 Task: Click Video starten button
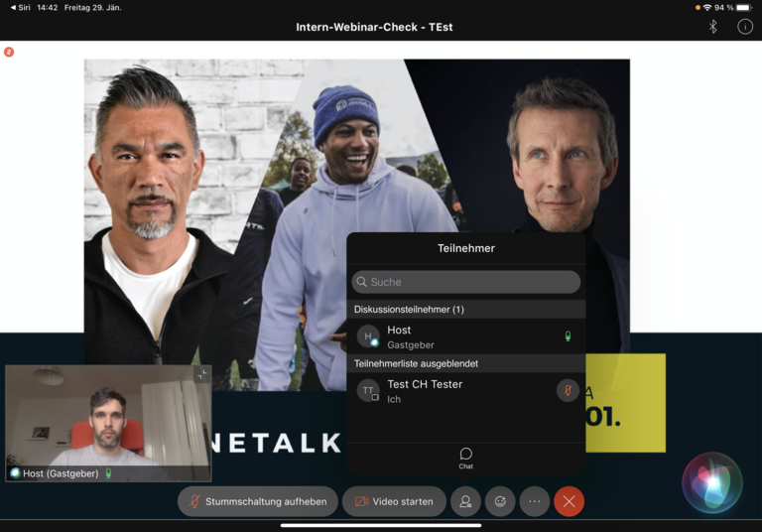click(394, 501)
